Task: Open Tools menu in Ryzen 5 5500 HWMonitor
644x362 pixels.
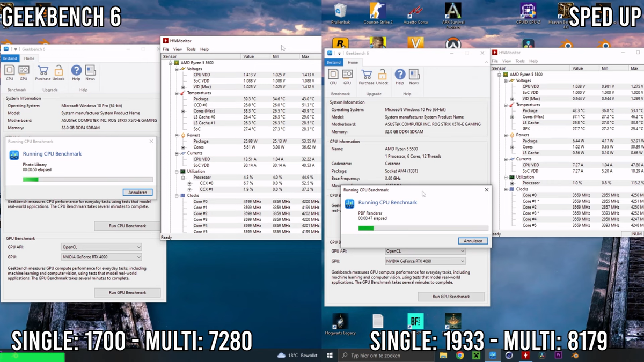Action: (521, 61)
